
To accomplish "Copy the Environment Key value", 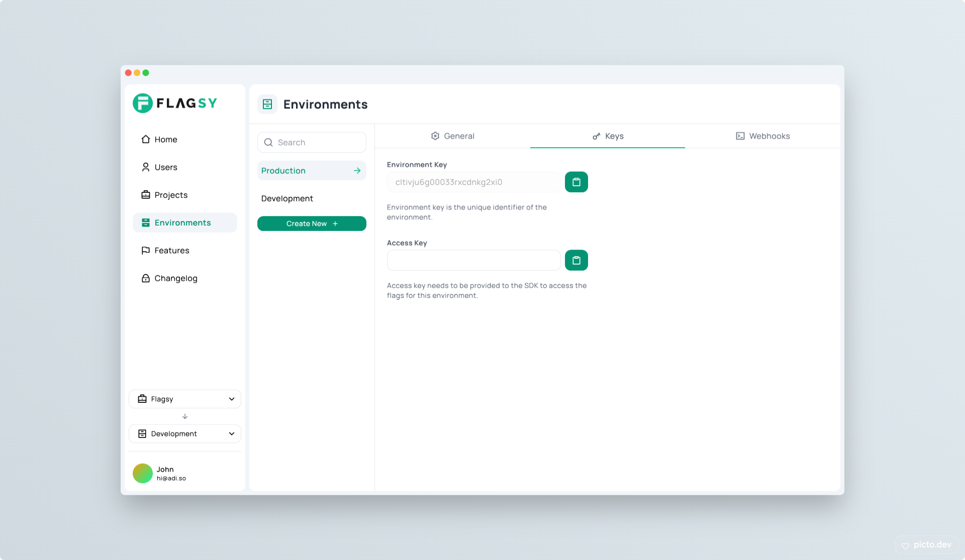I will click(x=576, y=181).
